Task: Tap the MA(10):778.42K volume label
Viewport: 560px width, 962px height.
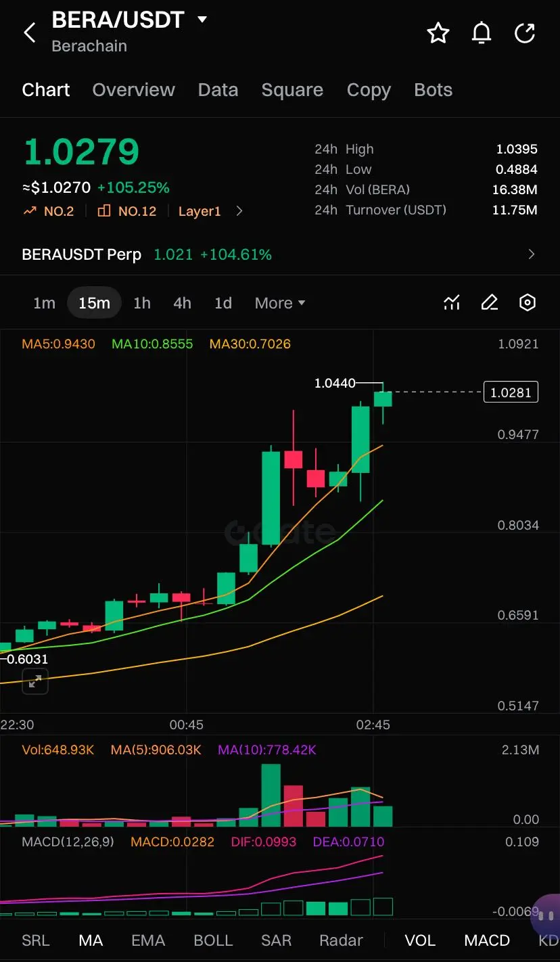Action: tap(267, 750)
